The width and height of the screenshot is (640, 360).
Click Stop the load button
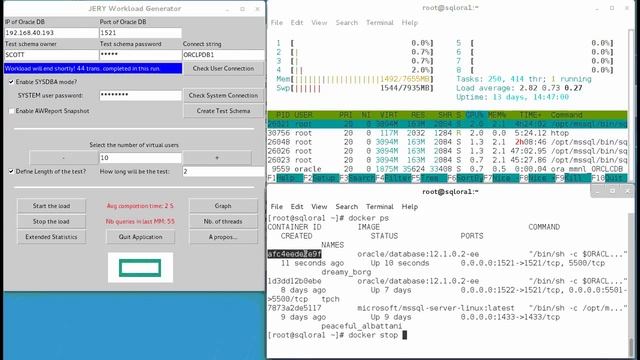51,222
